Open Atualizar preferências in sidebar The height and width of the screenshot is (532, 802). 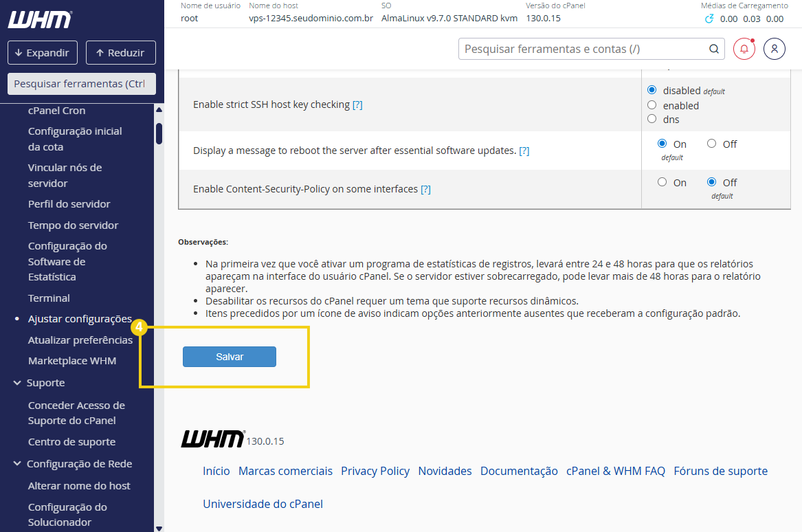(x=80, y=340)
